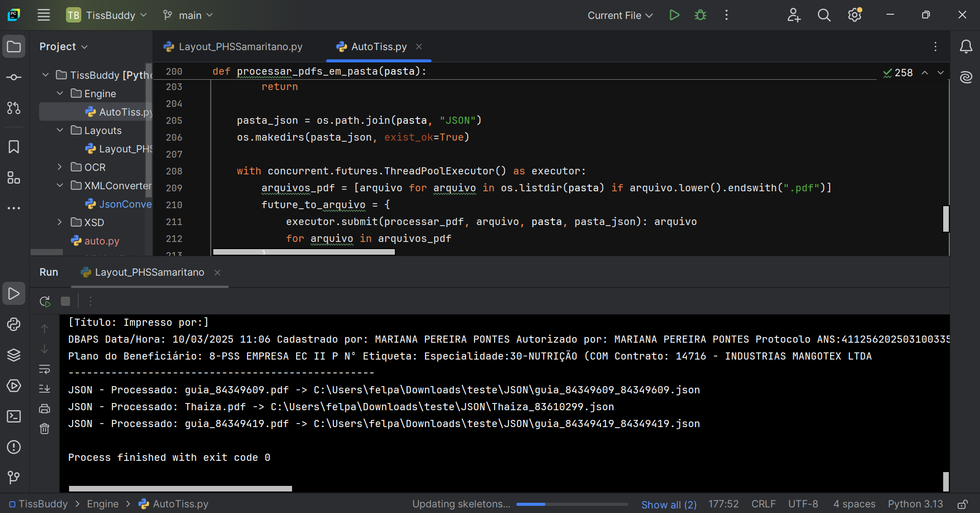This screenshot has width=980, height=513.
Task: Toggle read-only lock in status bar
Action: [963, 504]
